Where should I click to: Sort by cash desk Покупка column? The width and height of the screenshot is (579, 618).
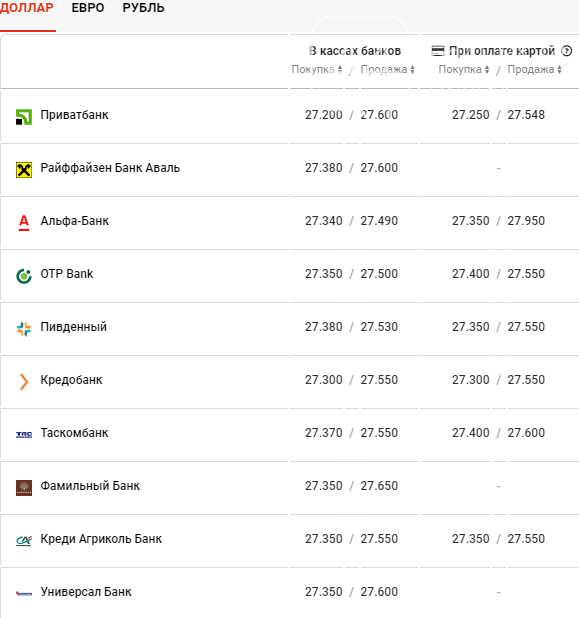pyautogui.click(x=317, y=69)
